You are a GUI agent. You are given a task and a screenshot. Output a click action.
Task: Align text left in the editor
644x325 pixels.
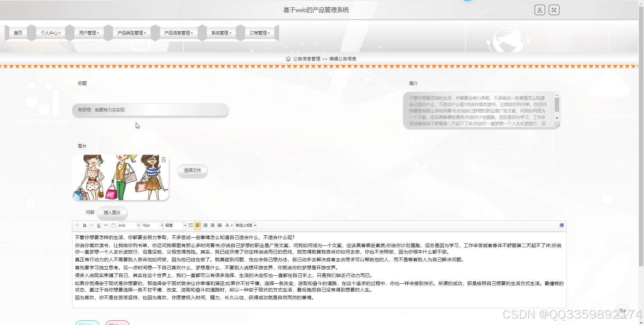point(198,225)
